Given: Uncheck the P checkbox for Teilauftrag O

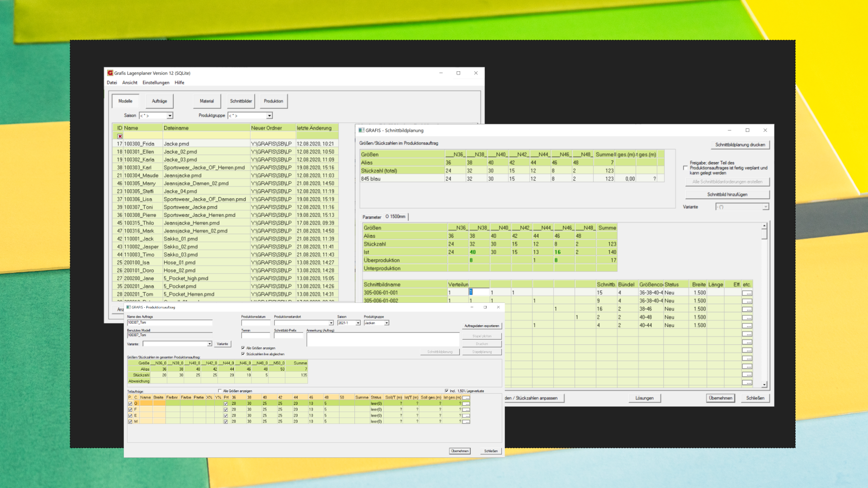Looking at the screenshot, I should tap(130, 404).
